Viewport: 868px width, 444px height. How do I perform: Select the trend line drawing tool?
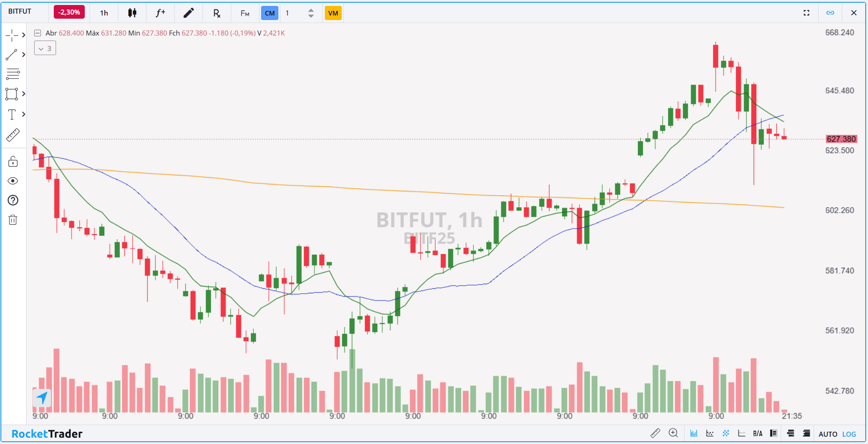12,55
